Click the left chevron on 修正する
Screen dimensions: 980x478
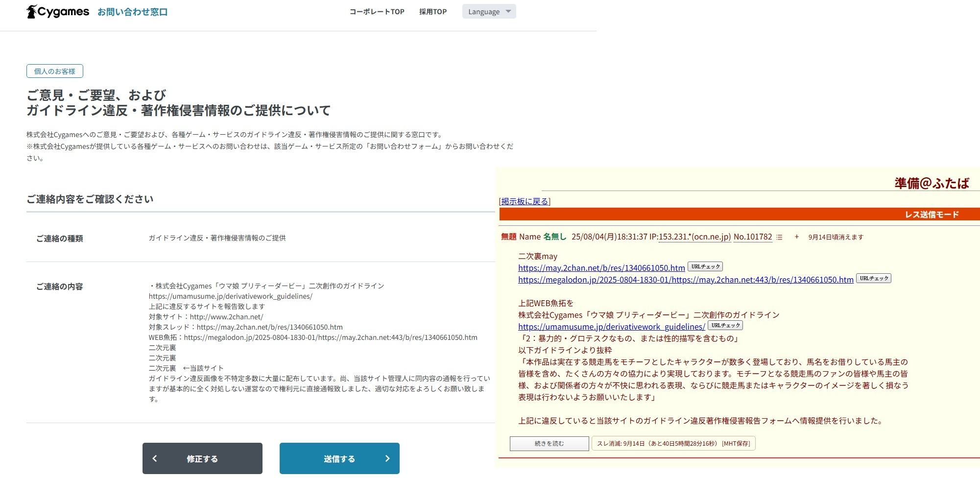[155, 458]
